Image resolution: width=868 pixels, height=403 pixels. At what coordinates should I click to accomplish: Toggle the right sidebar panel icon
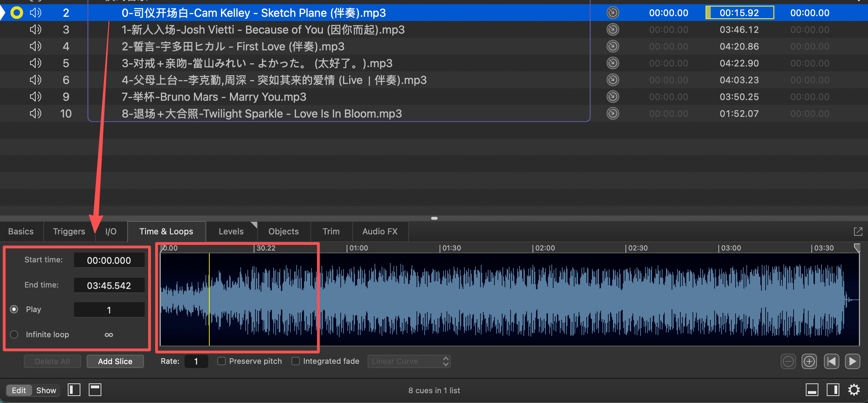(833, 390)
